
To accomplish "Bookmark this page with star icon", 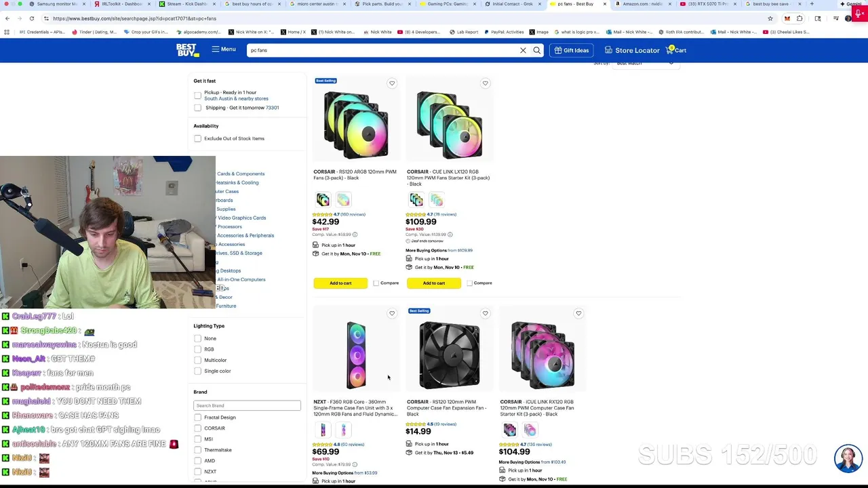I will [770, 18].
